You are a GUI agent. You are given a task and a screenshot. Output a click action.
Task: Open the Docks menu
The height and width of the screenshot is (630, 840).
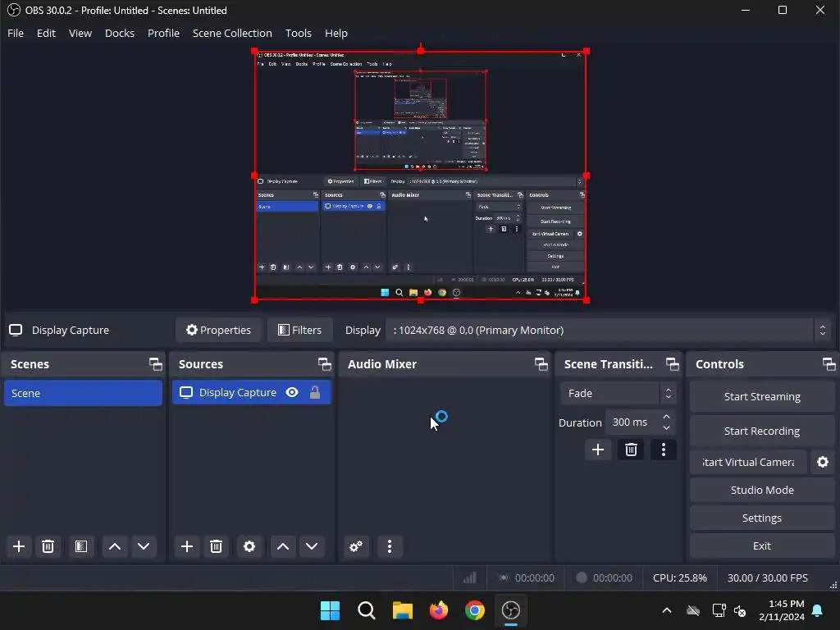tap(120, 33)
